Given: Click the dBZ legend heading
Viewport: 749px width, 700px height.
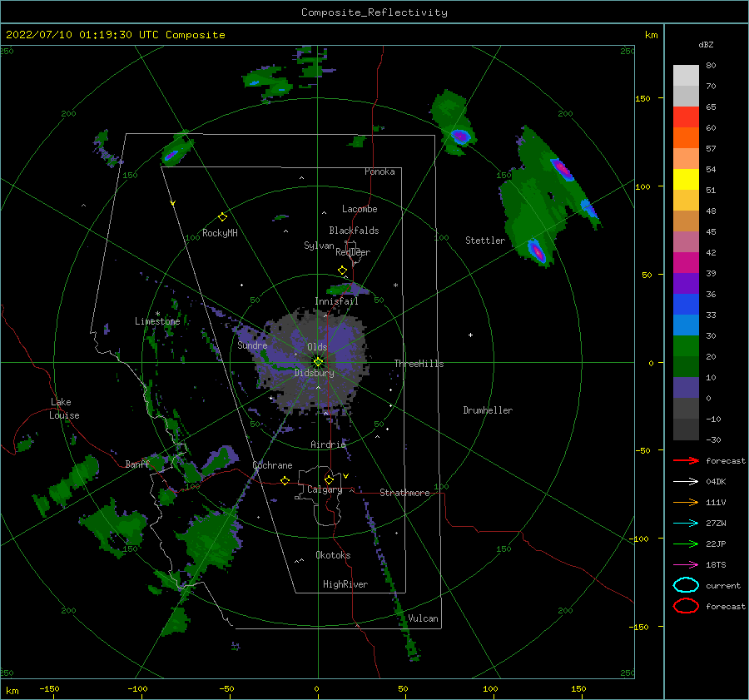Looking at the screenshot, I should point(706,44).
